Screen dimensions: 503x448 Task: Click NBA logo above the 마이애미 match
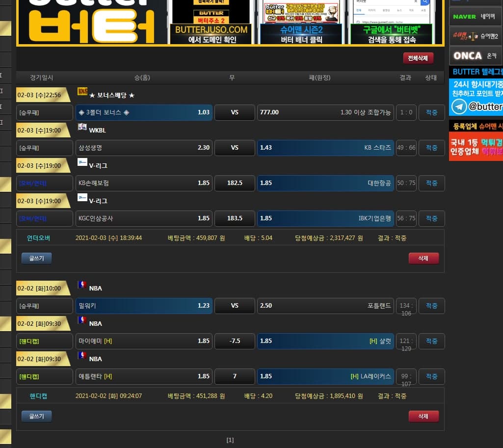[82, 320]
